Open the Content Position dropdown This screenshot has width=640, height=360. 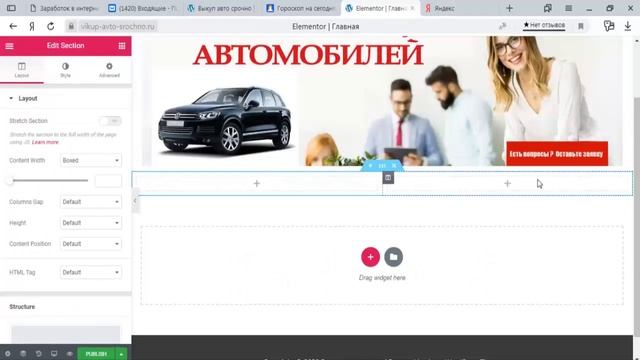click(91, 244)
